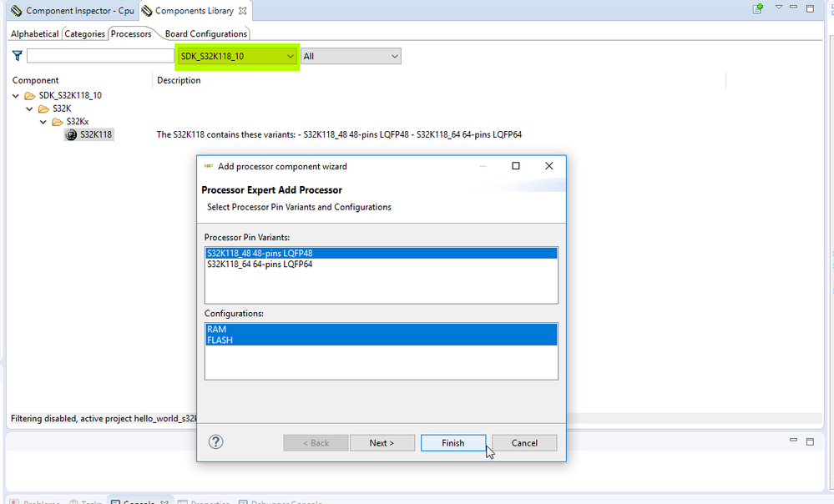Collapse the S32K tree node
The image size is (834, 504).
click(30, 109)
